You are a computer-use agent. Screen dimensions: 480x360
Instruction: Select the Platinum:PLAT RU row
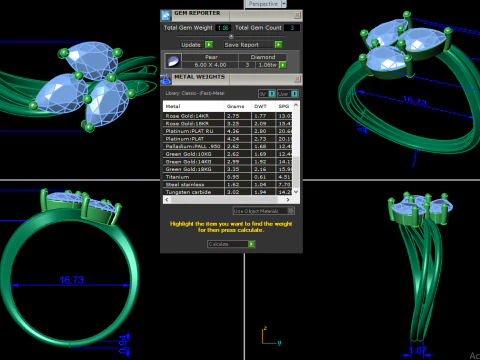pyautogui.click(x=228, y=131)
